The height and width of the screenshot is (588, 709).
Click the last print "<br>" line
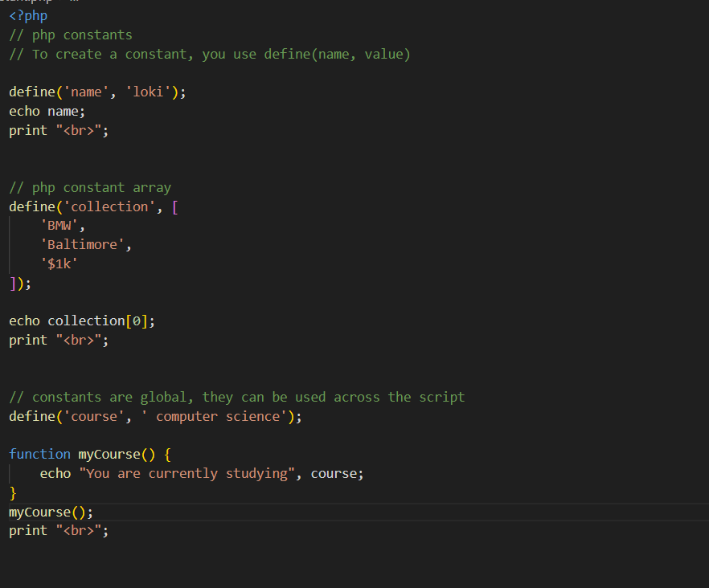coord(59,531)
